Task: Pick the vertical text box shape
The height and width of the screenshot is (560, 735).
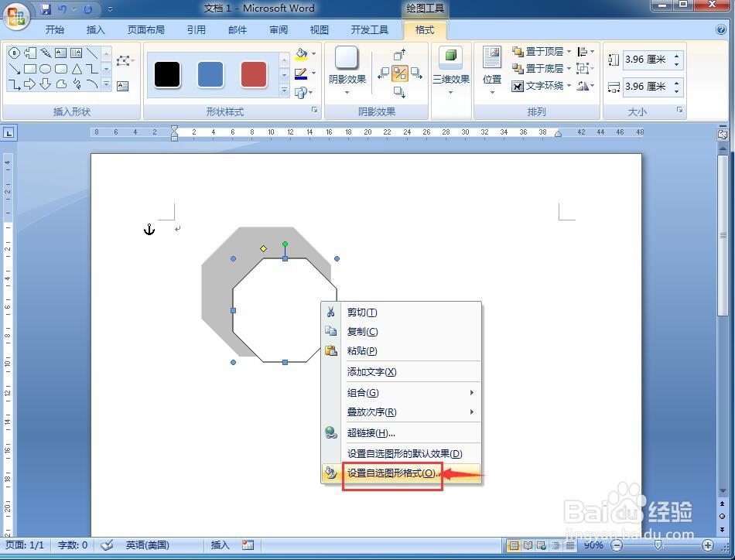Action: coord(77,53)
